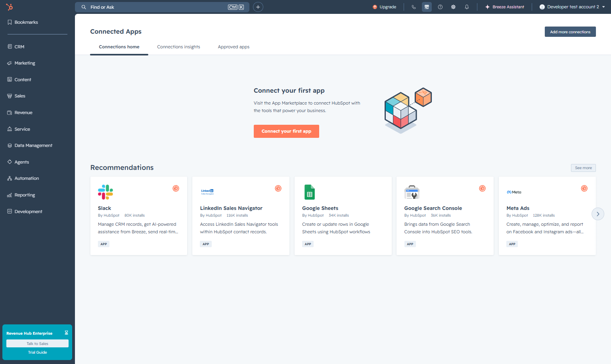Open the Notifications bell icon
The height and width of the screenshot is (364, 611).
pyautogui.click(x=467, y=7)
